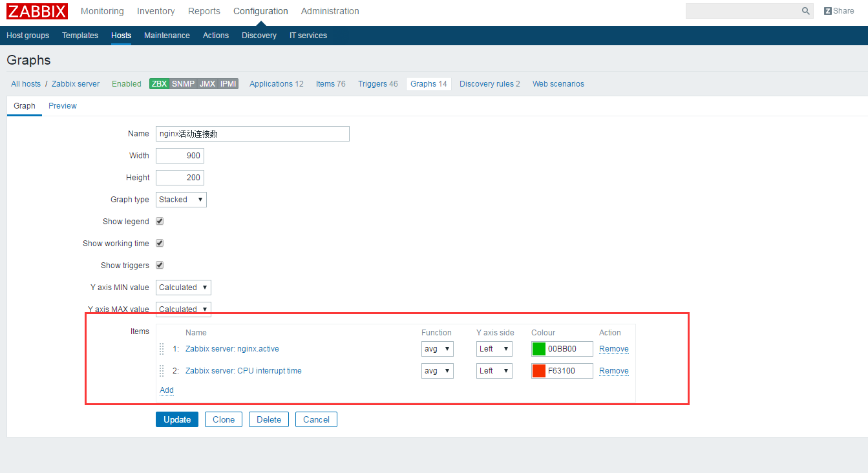Click the JMX availability badge
The width and height of the screenshot is (868, 473).
coord(207,84)
